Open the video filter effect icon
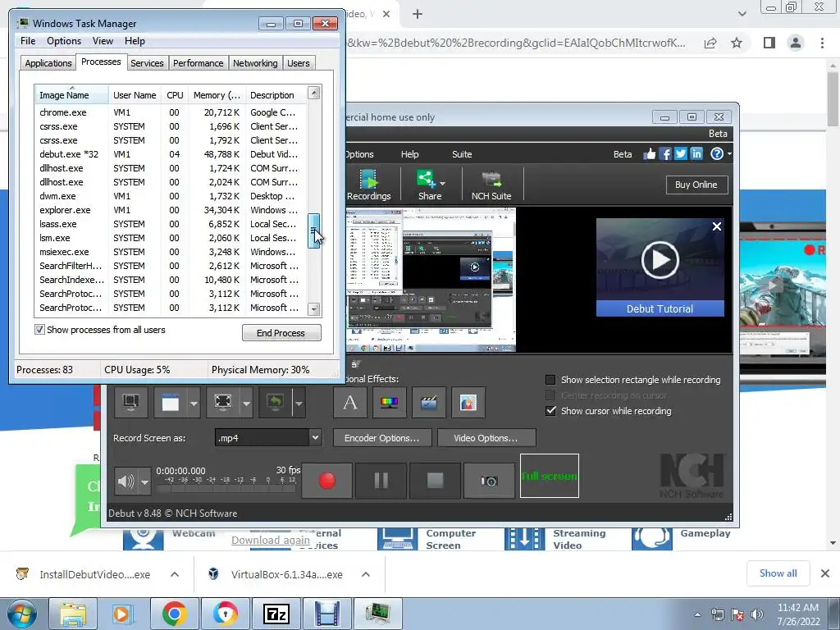 pyautogui.click(x=428, y=402)
